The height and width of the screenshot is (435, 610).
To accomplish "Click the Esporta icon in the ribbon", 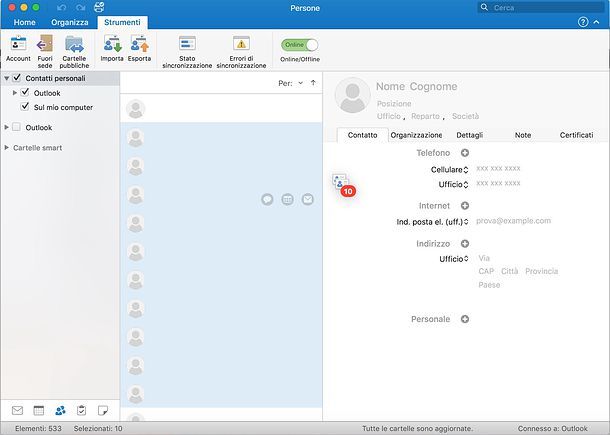I will [x=139, y=44].
